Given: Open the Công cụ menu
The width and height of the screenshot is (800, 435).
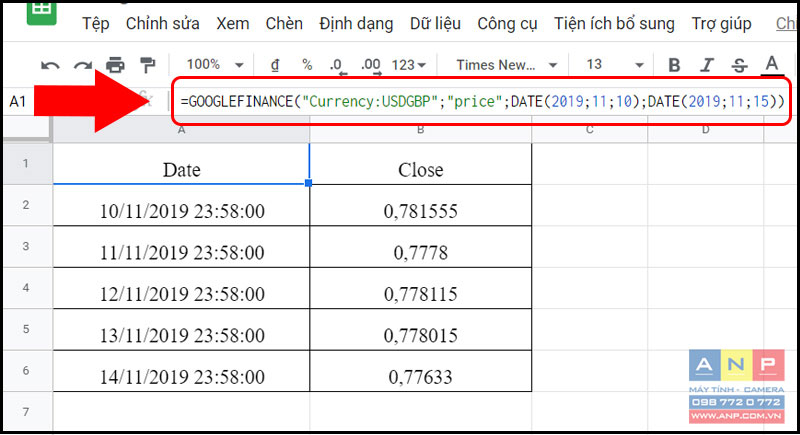Looking at the screenshot, I should [x=507, y=24].
